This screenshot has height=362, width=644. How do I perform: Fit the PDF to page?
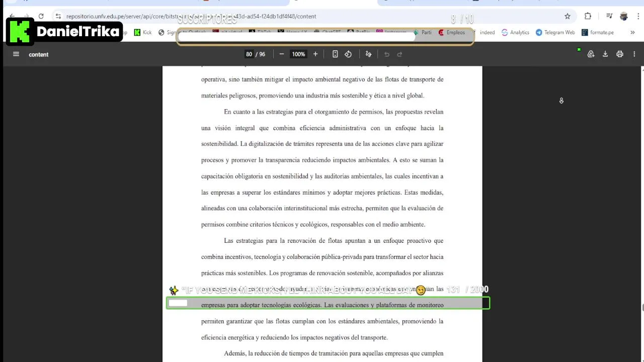pos(335,54)
